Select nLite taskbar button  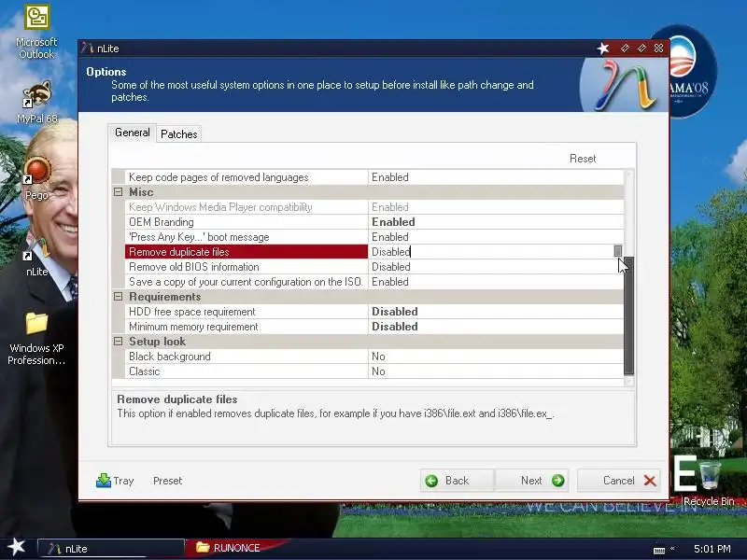110,548
